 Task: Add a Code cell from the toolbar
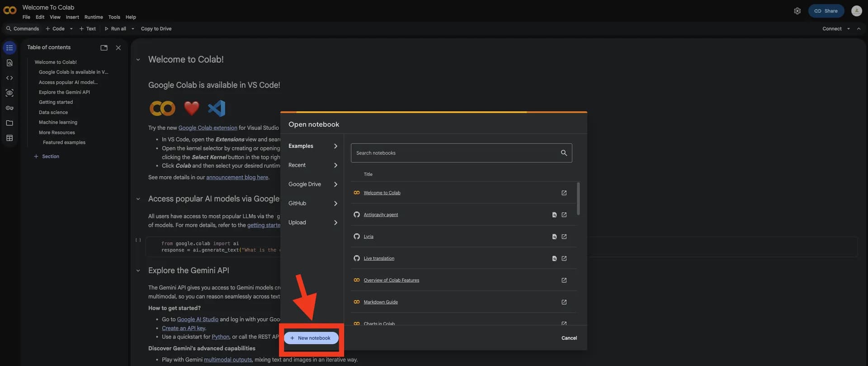coord(55,29)
